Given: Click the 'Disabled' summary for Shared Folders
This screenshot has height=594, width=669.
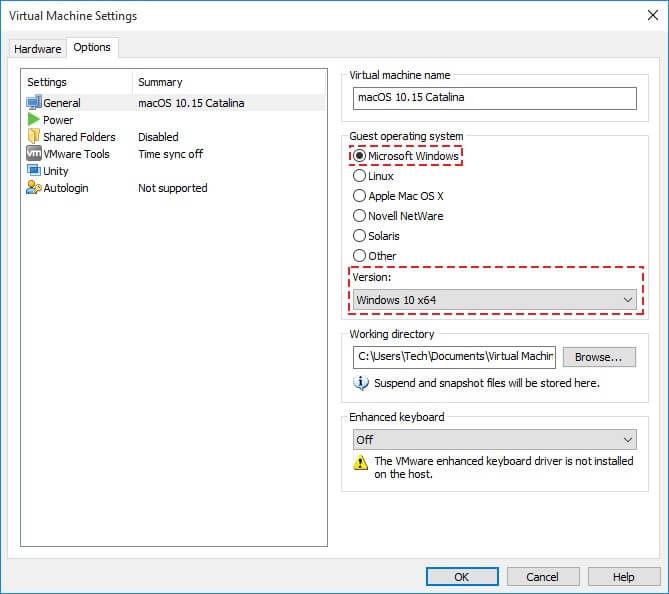Looking at the screenshot, I should click(158, 137).
